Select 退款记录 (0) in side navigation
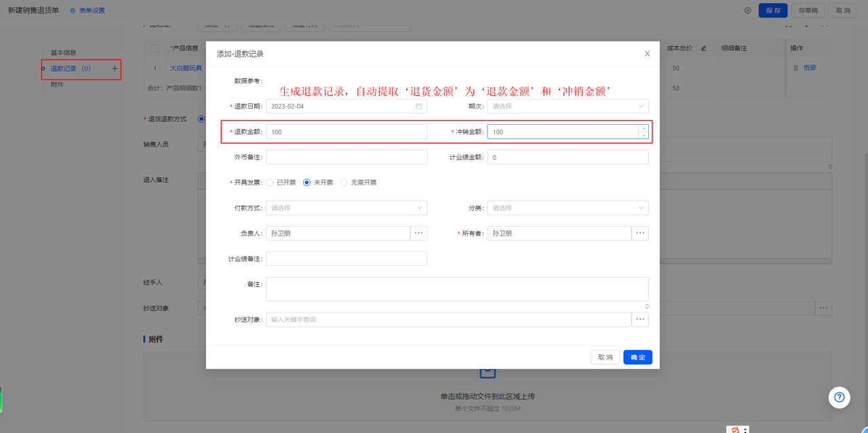This screenshot has width=868, height=433. coord(71,69)
